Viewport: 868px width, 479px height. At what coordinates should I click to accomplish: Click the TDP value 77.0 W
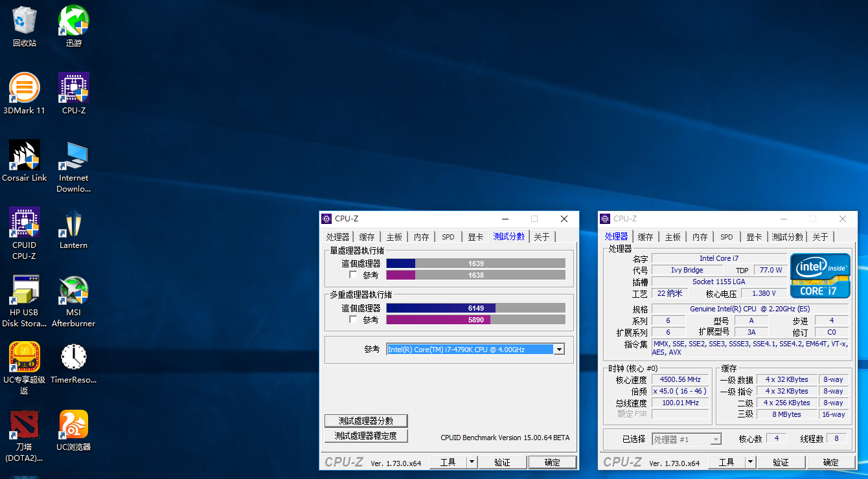coord(770,270)
